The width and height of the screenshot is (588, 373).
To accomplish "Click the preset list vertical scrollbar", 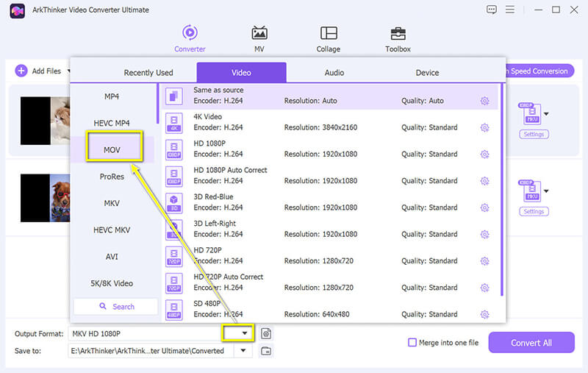I will click(x=502, y=190).
